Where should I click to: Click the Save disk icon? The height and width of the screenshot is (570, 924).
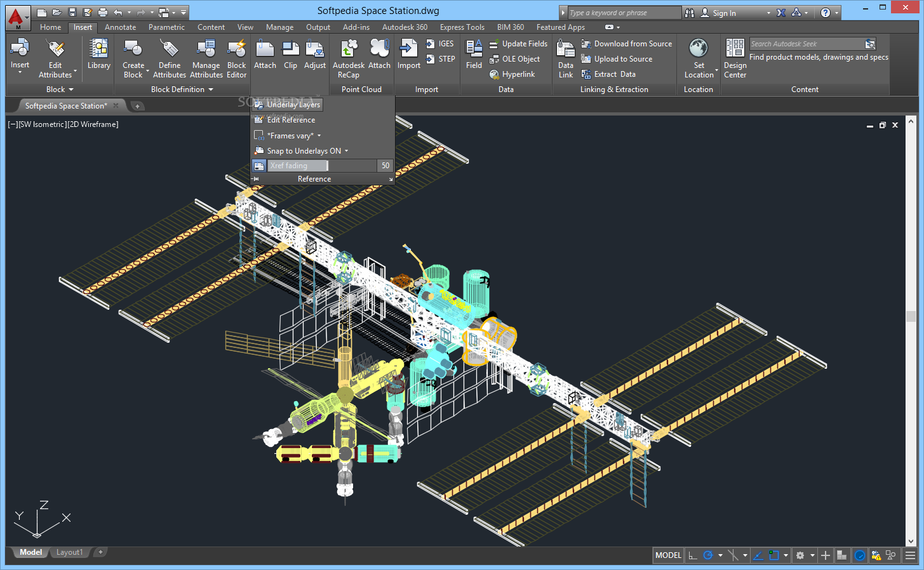(72, 13)
